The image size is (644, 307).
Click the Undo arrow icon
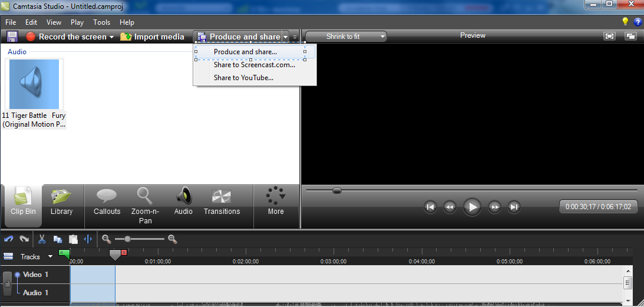click(x=8, y=239)
